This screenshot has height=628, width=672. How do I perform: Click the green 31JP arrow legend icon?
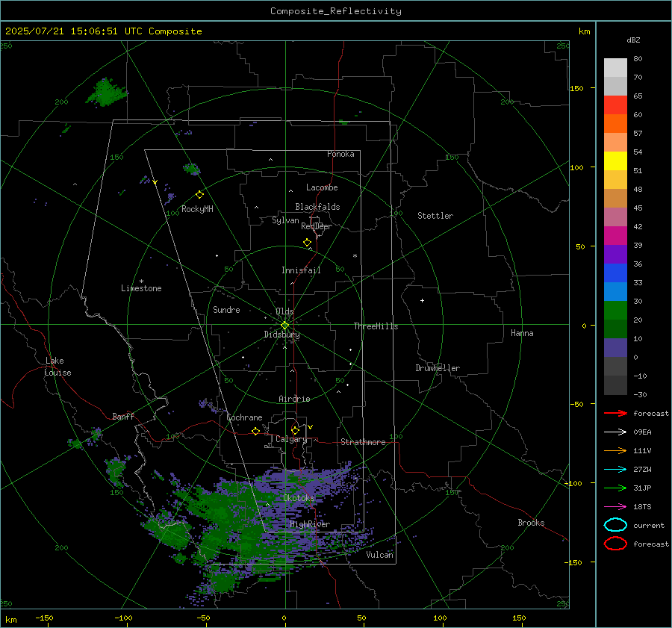pyautogui.click(x=615, y=488)
